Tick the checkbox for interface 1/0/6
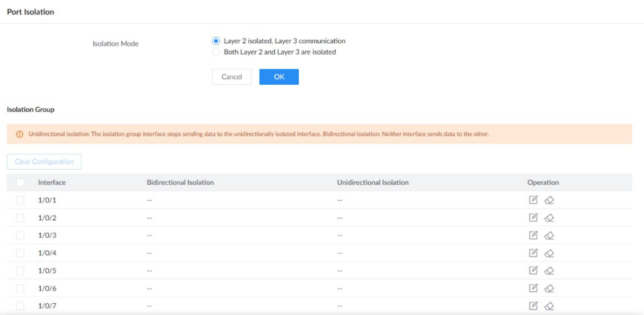Viewport: 644px width, 315px height. [20, 289]
